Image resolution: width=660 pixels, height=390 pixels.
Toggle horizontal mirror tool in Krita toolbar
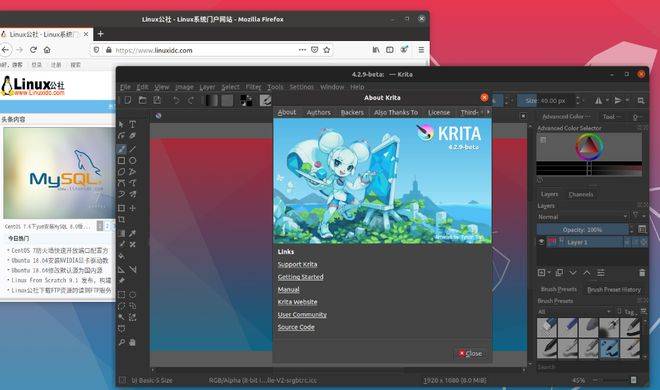[x=598, y=101]
